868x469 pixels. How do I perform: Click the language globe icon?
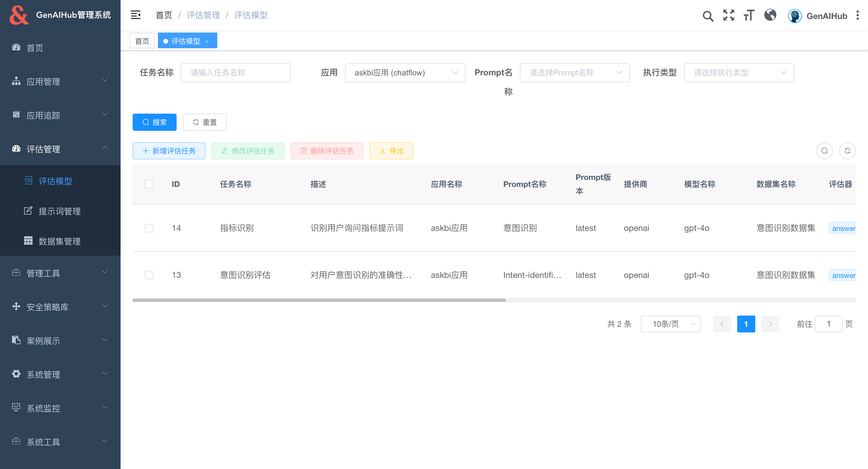pyautogui.click(x=770, y=15)
